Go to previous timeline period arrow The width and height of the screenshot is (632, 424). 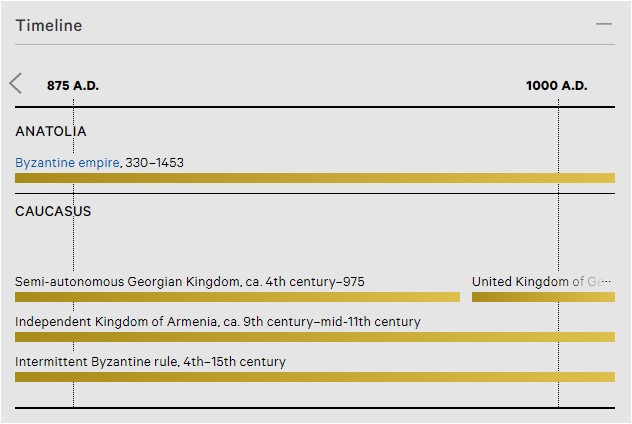(16, 84)
